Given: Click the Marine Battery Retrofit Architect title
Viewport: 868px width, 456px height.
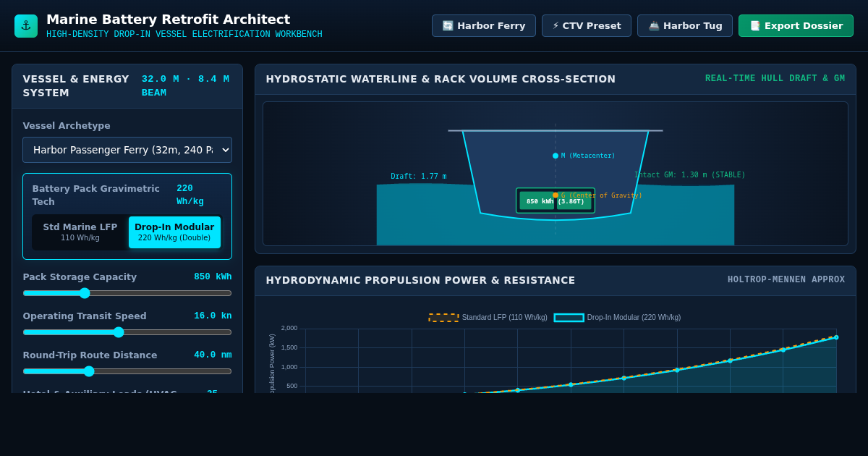Looking at the screenshot, I should (x=168, y=20).
